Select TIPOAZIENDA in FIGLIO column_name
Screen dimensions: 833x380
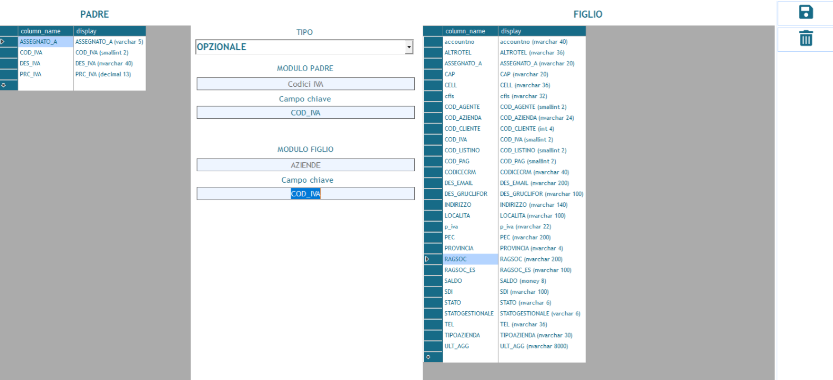click(471, 335)
